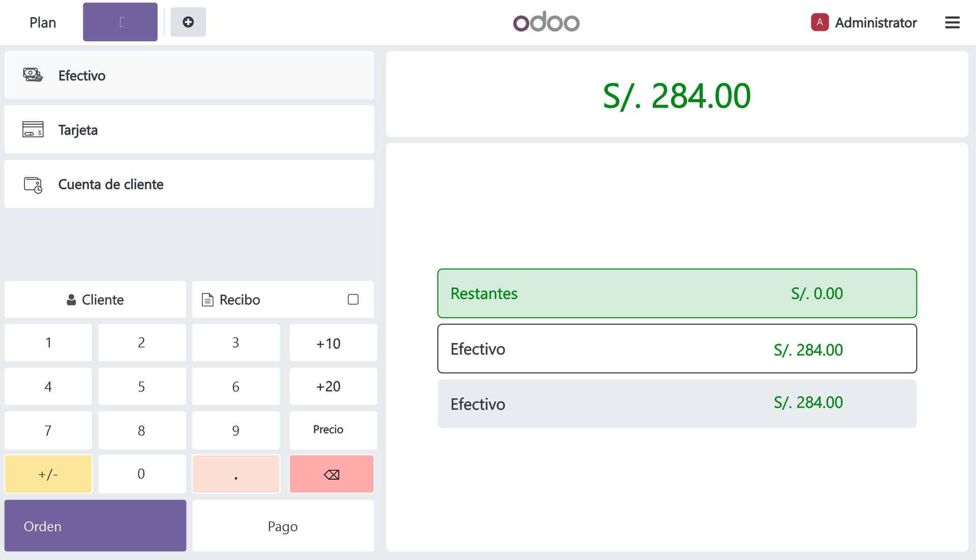Open the Plan floor view
Image resolution: width=976 pixels, height=560 pixels.
(x=43, y=22)
